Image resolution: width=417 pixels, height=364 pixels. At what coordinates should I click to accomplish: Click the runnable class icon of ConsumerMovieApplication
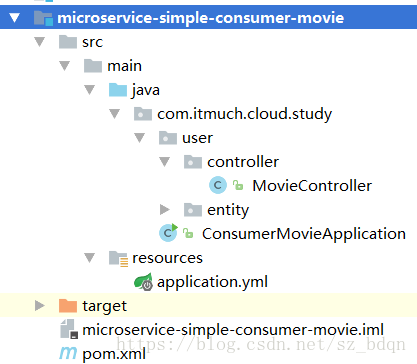pyautogui.click(x=168, y=233)
